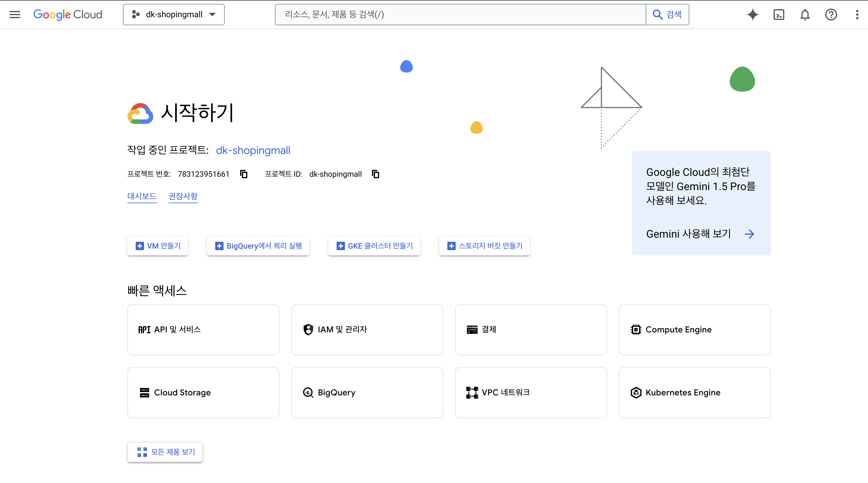Open the three-dot more options menu
Screen dimensions: 868x483
[857, 15]
